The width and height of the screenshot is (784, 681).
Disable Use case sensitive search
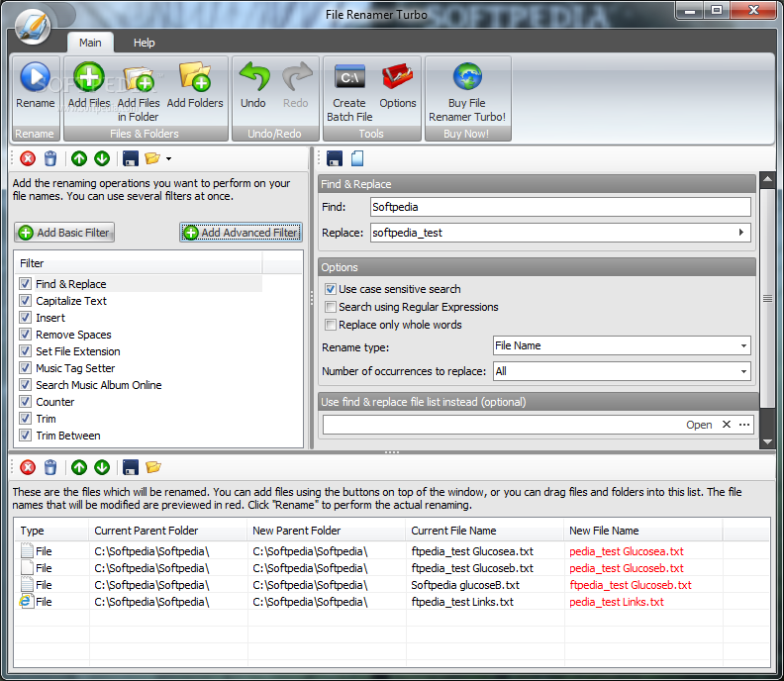click(331, 289)
